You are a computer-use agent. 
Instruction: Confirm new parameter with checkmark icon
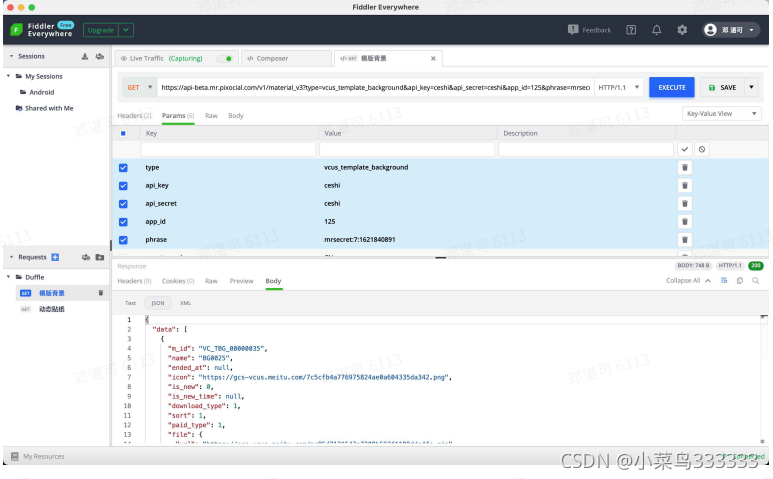pyautogui.click(x=685, y=149)
